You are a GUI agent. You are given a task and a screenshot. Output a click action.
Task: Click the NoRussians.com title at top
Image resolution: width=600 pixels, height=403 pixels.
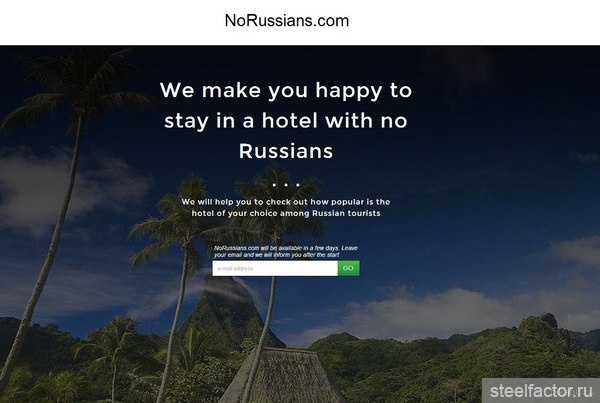click(x=287, y=21)
